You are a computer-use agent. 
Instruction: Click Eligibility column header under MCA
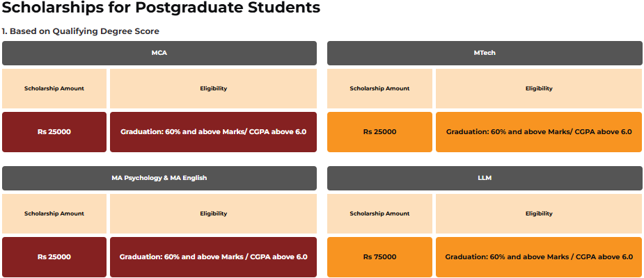tap(213, 88)
